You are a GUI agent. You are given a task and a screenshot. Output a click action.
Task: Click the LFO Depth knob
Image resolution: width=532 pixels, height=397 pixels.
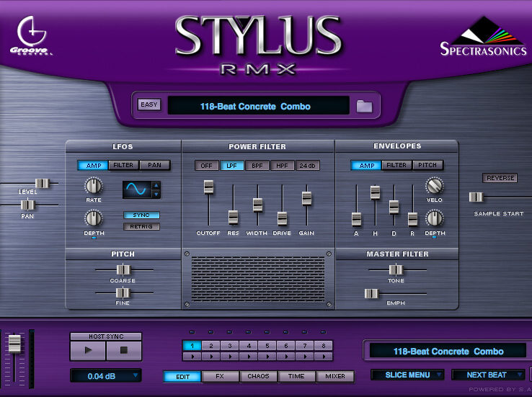pyautogui.click(x=93, y=218)
